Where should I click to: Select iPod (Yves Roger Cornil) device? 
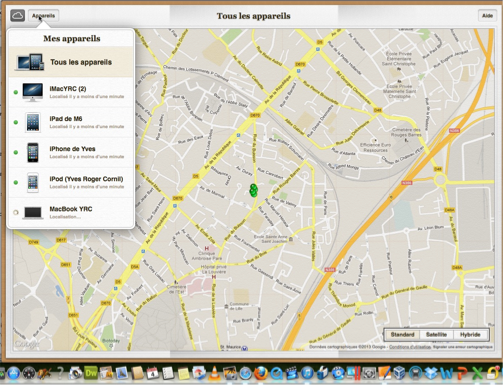coord(71,182)
